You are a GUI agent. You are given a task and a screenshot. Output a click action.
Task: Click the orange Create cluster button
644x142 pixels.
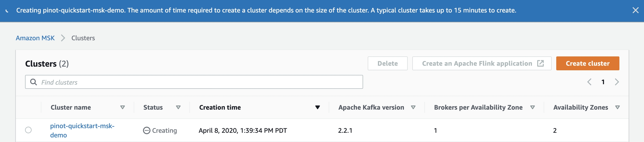(x=588, y=63)
